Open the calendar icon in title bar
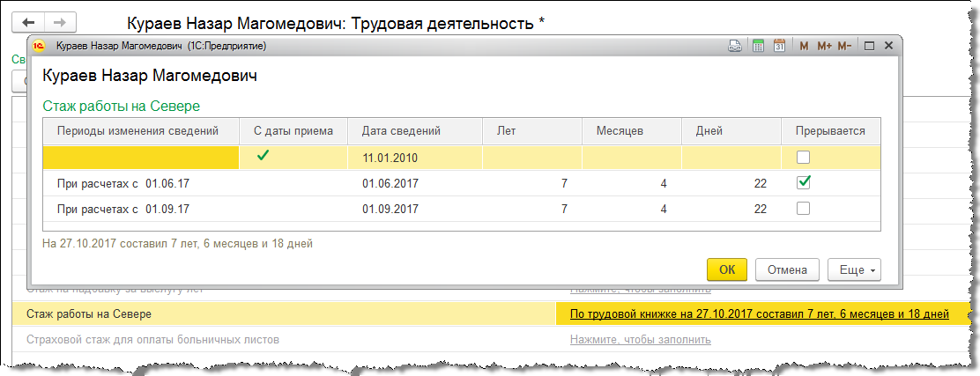Screen dimensions: 980x376 pos(779,46)
